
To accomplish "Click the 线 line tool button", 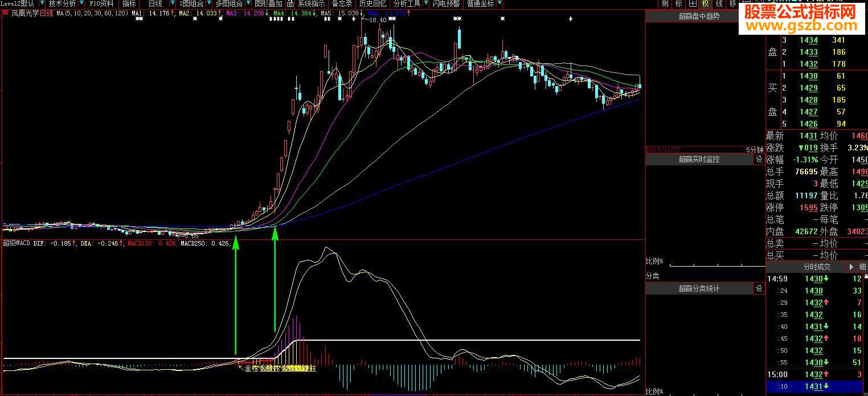I will click(719, 3).
